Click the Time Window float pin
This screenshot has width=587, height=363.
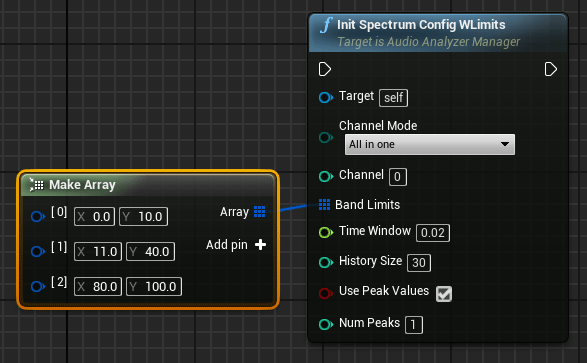pos(326,232)
